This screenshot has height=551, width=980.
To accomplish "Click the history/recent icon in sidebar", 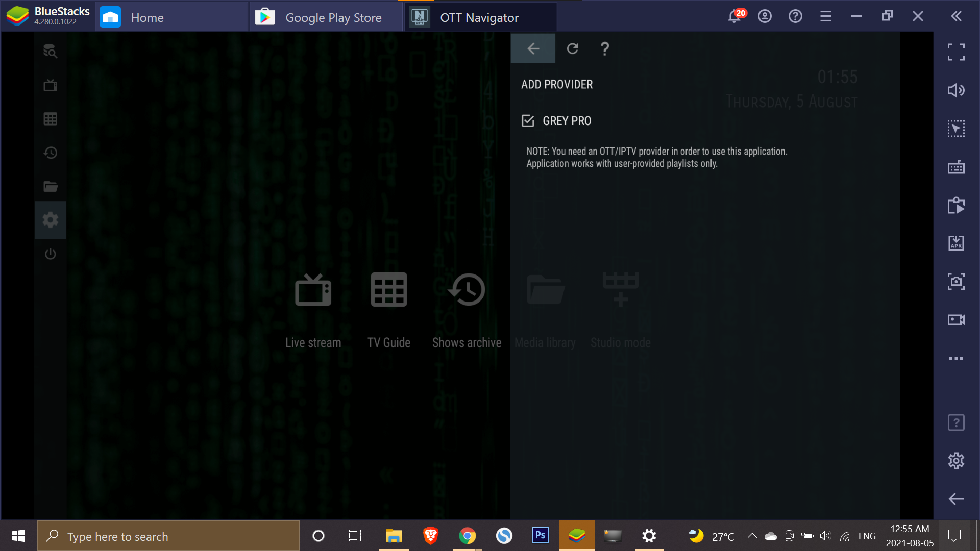I will pos(51,153).
